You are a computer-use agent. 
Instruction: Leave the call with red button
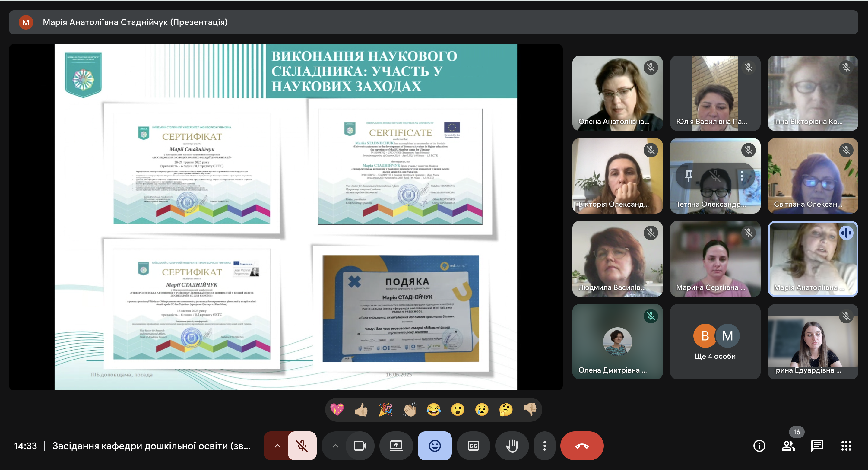(581, 446)
